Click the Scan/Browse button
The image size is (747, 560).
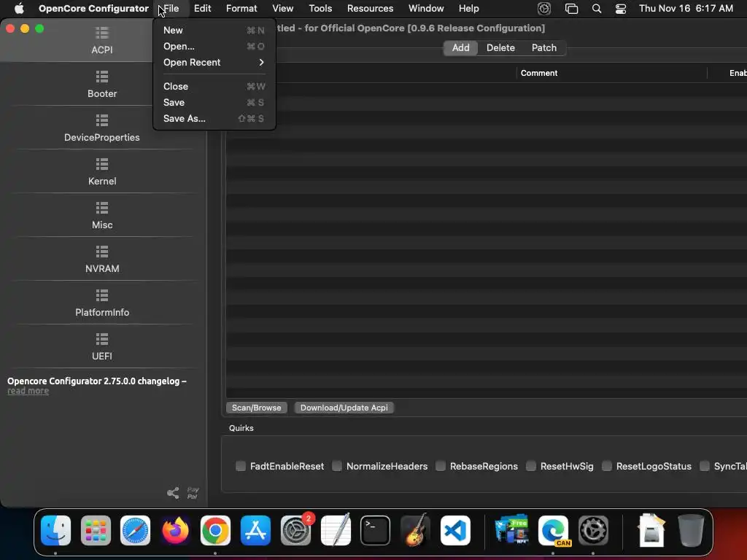[x=256, y=408]
